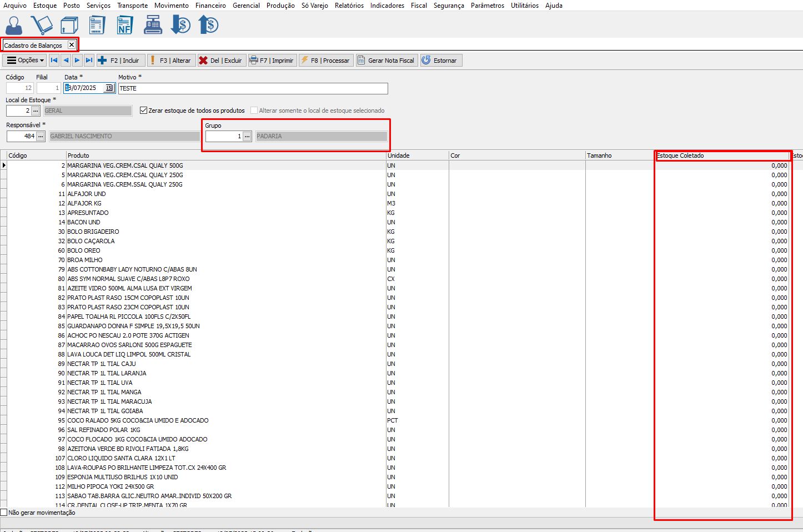This screenshot has height=532, width=803.
Task: Enable Não gerar movimentação checkbox
Action: click(x=4, y=513)
